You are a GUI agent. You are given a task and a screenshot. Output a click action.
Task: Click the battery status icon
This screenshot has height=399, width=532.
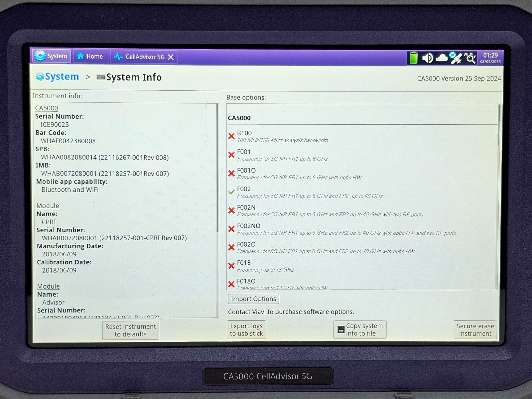[x=413, y=58]
